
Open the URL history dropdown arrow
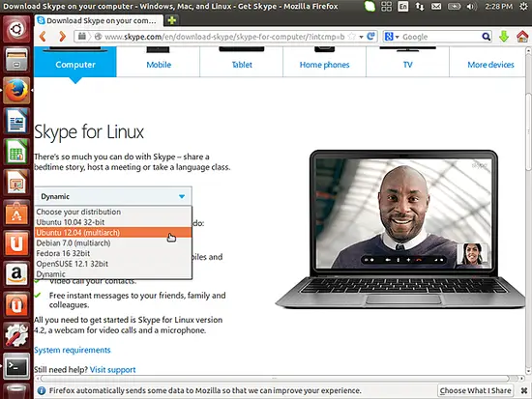pos(362,37)
